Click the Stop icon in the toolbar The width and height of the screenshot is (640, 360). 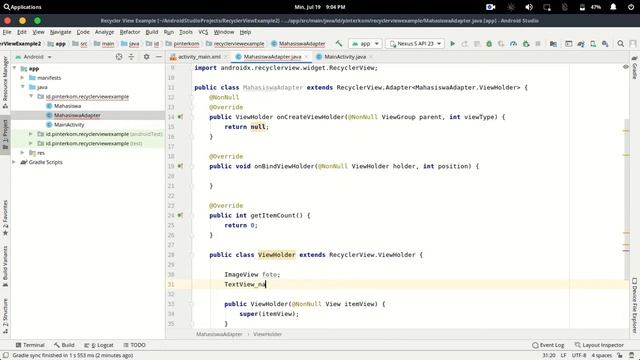click(x=538, y=44)
